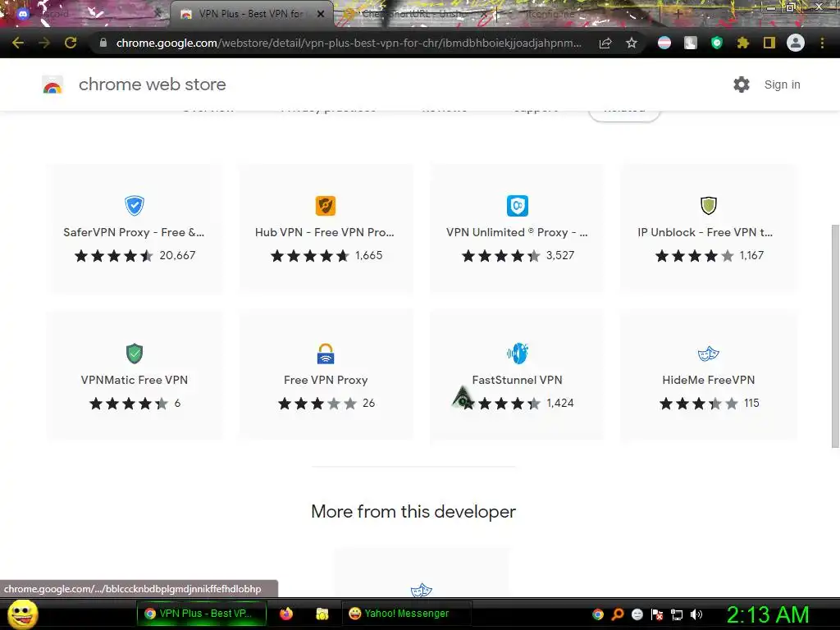Open the network tray icon
Image resolution: width=840 pixels, height=630 pixels.
click(x=677, y=614)
